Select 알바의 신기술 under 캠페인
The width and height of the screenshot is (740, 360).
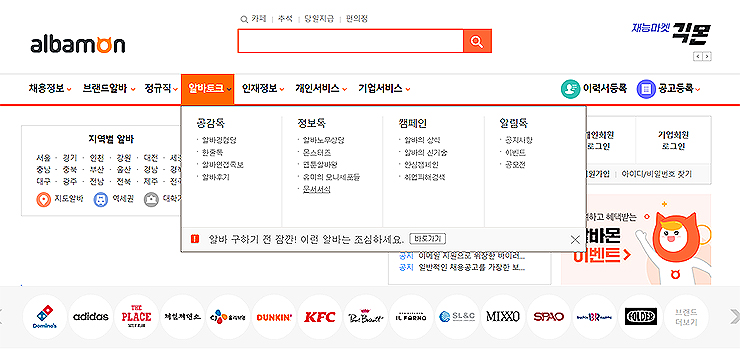pyautogui.click(x=426, y=152)
